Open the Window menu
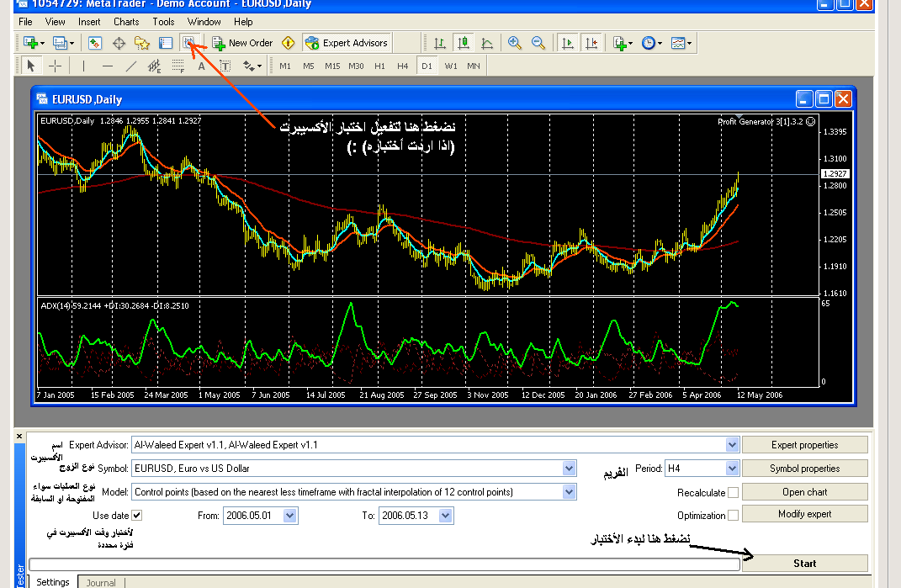 click(x=204, y=22)
